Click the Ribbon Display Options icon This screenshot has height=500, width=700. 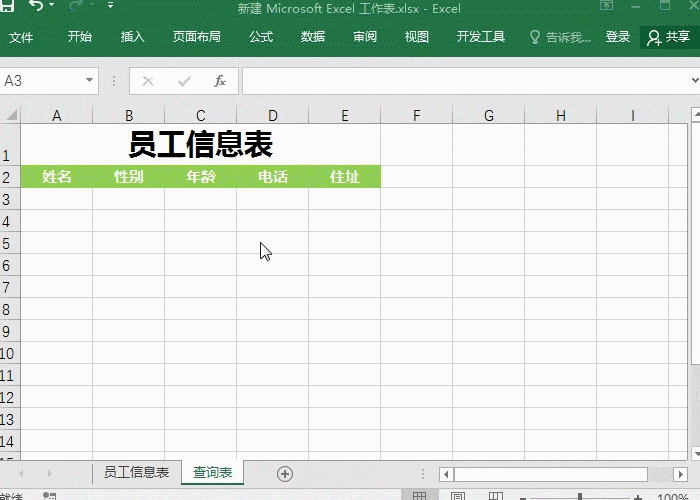[x=606, y=5]
